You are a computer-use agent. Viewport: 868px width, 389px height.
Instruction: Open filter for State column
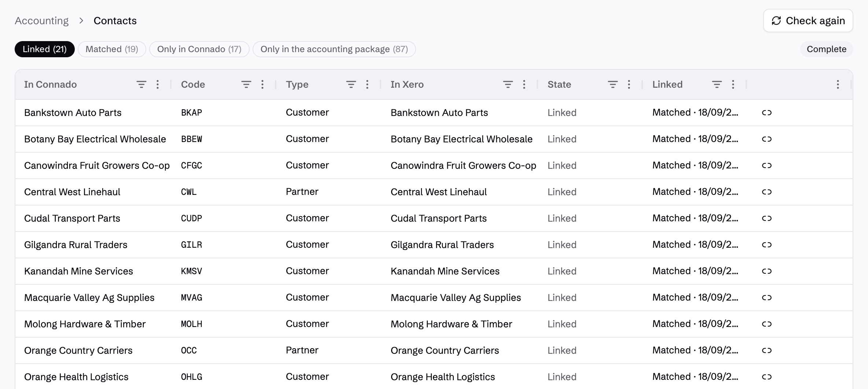coord(613,84)
